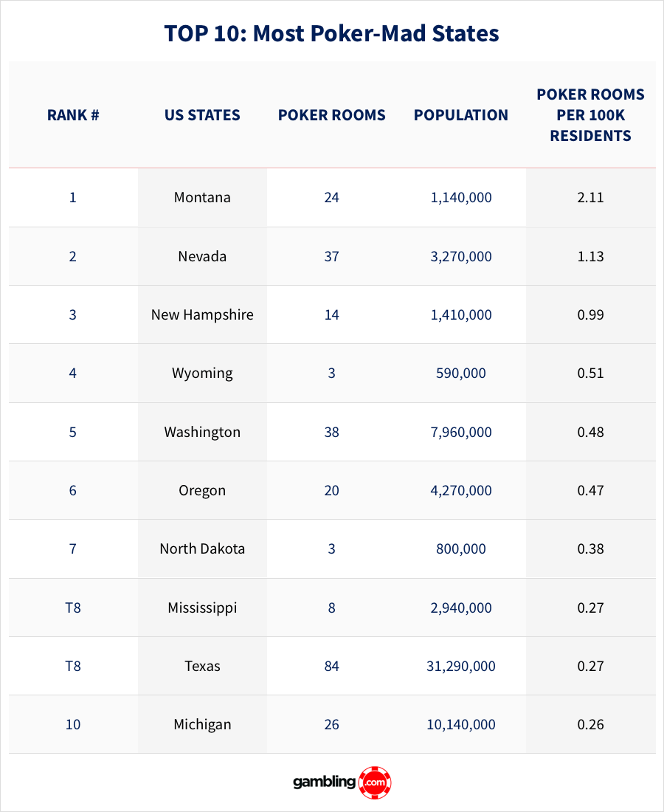This screenshot has height=812, width=664.
Task: Select the POKER ROOMS column header
Action: coord(331,115)
